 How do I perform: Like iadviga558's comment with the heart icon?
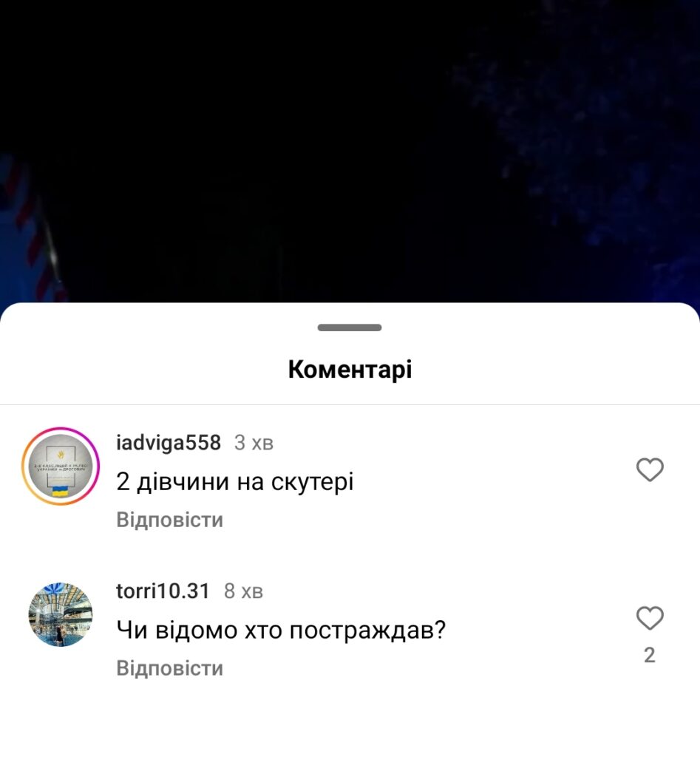[x=650, y=469]
